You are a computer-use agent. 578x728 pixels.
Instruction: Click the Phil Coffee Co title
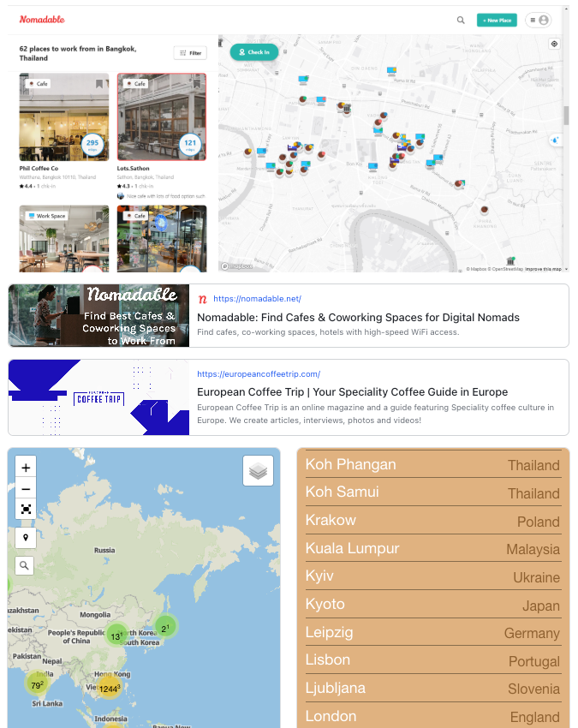pos(39,169)
